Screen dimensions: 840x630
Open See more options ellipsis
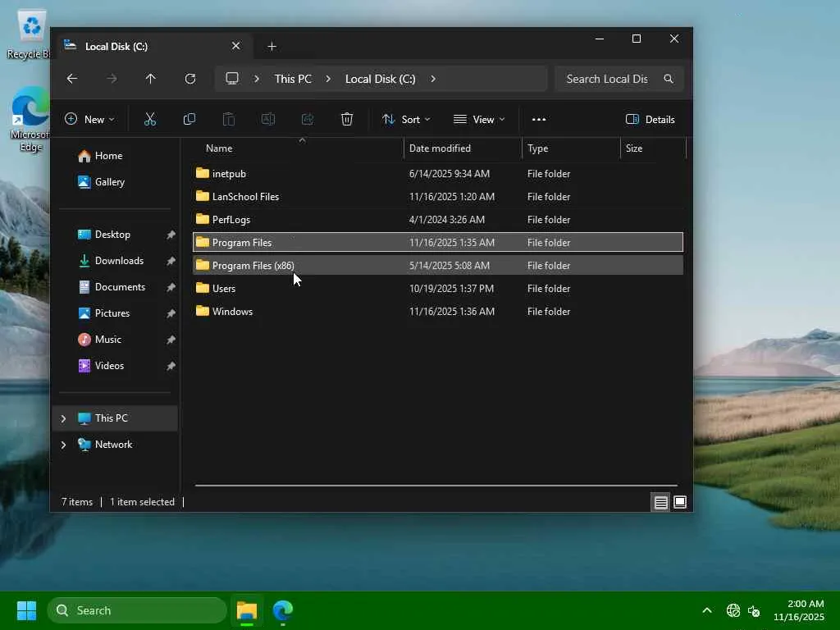pyautogui.click(x=539, y=119)
